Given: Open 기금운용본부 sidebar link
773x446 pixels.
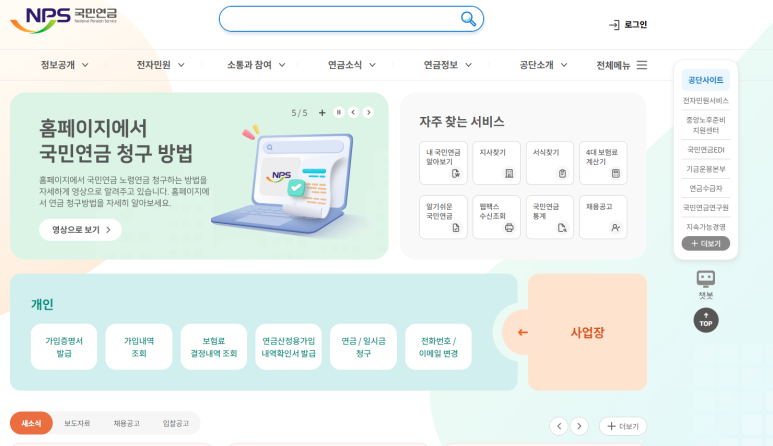Looking at the screenshot, I should pyautogui.click(x=705, y=169).
